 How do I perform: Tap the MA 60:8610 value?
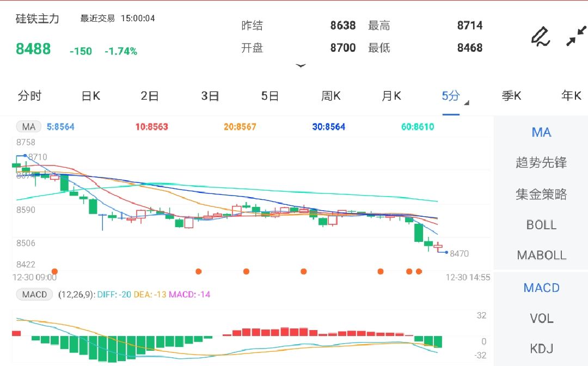pyautogui.click(x=418, y=127)
